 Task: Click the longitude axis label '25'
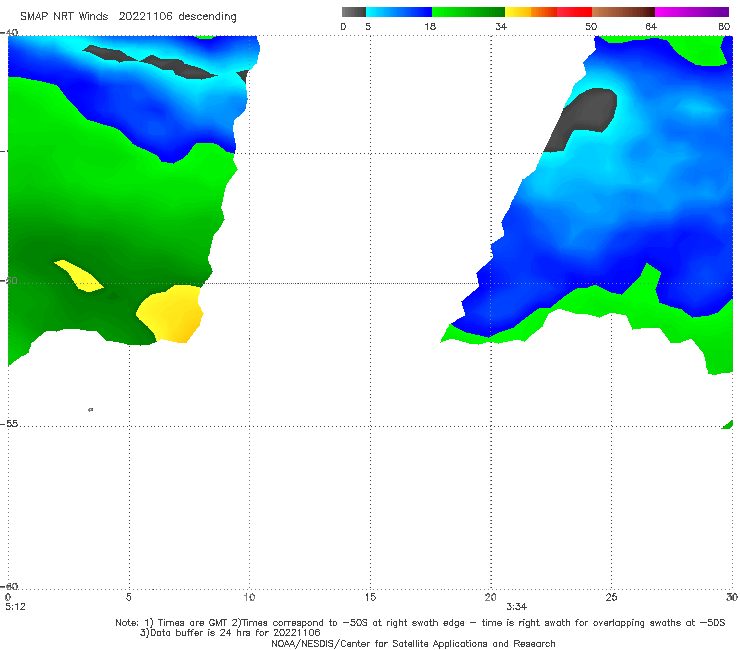(x=611, y=597)
